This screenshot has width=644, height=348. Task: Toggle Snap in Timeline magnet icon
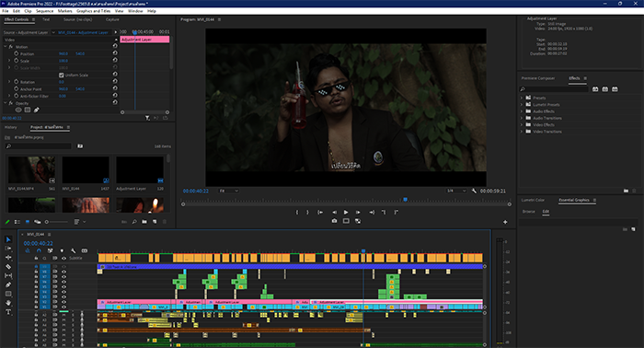pyautogui.click(x=39, y=250)
